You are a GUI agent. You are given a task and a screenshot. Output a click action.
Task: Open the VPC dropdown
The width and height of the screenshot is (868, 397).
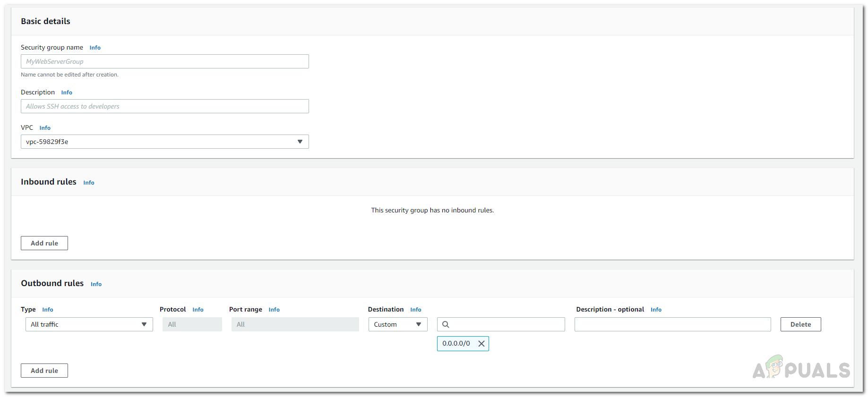click(164, 142)
